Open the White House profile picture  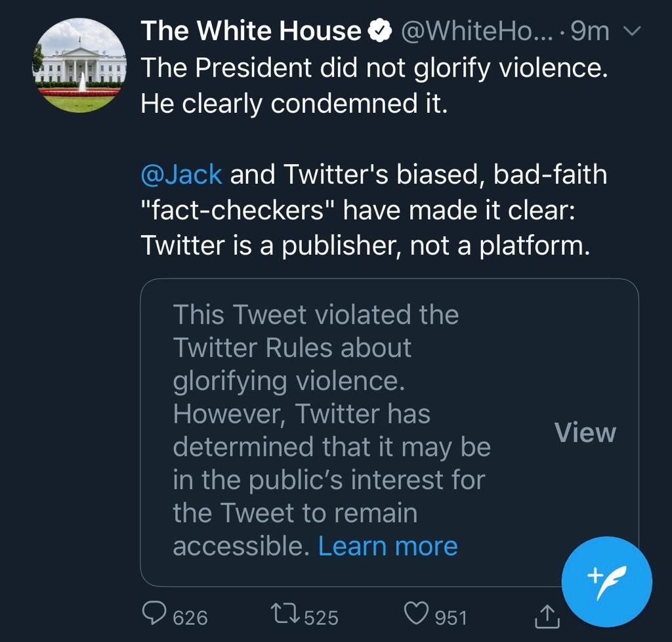click(79, 65)
